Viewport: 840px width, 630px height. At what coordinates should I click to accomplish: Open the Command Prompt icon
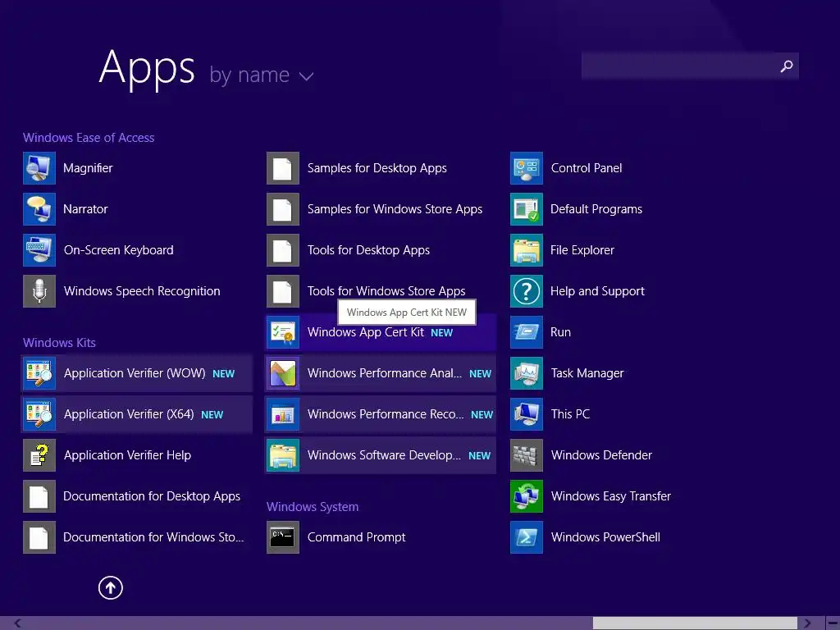[283, 537]
